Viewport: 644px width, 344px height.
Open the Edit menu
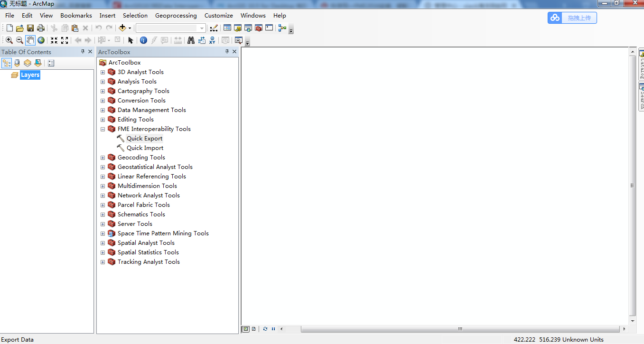(x=27, y=16)
